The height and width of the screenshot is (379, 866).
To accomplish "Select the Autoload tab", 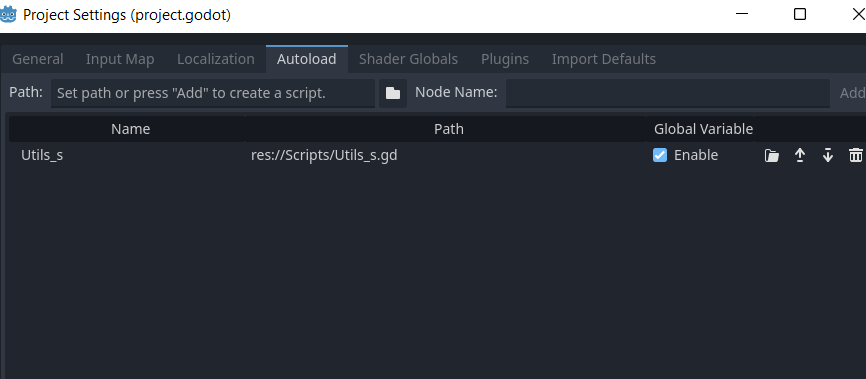I will pyautogui.click(x=307, y=59).
